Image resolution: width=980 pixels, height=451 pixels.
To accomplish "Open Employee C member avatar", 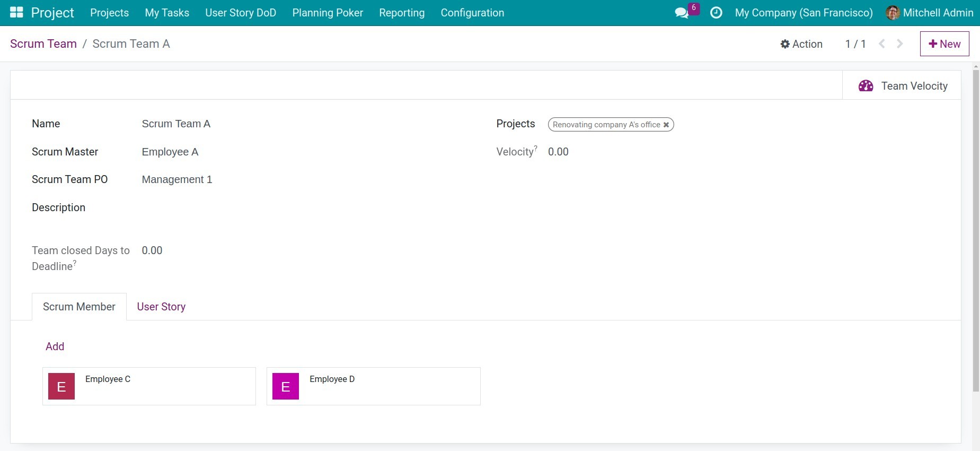I will pos(61,386).
